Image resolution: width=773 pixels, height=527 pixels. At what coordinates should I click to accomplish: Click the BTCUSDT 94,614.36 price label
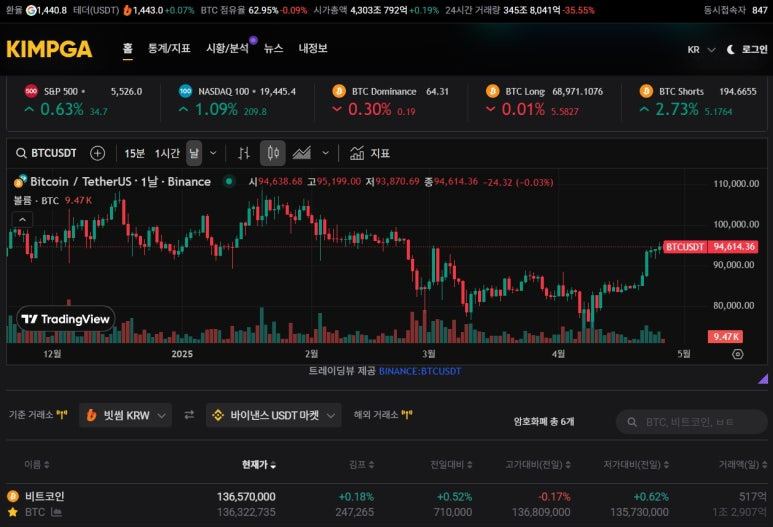(x=710, y=246)
